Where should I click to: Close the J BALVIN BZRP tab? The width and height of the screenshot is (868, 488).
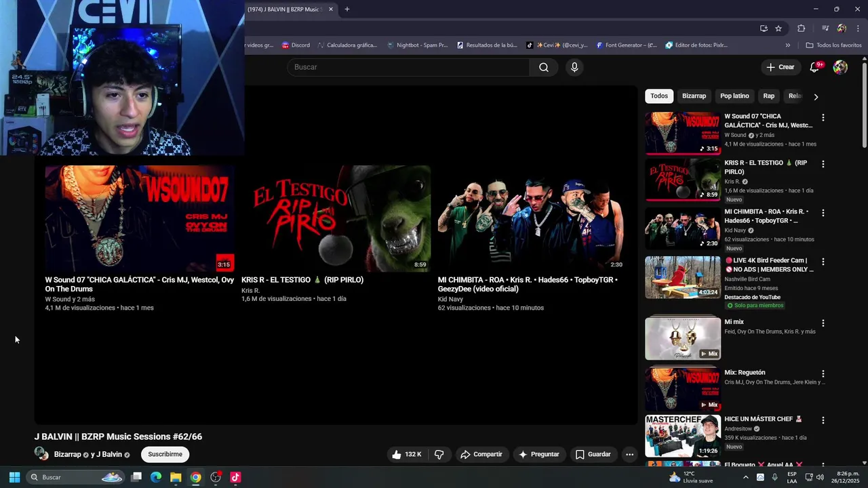331,9
